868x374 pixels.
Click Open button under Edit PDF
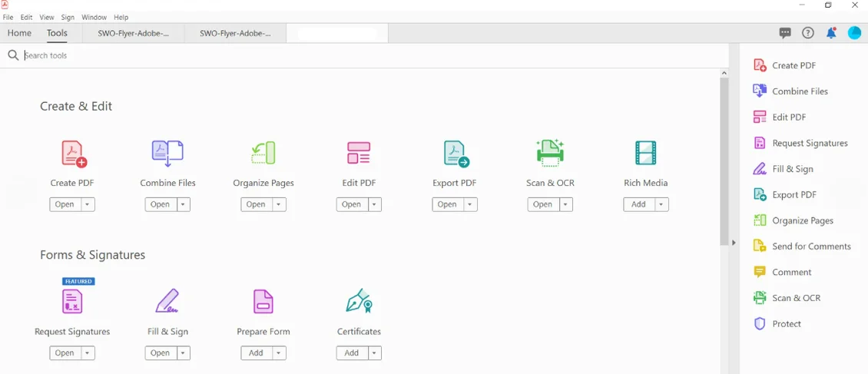pyautogui.click(x=352, y=204)
